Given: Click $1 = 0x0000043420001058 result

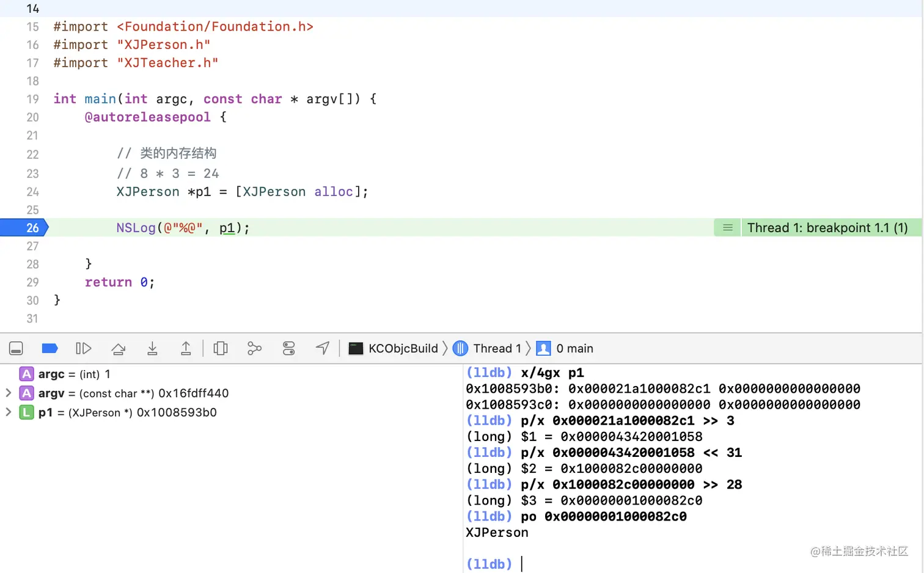Looking at the screenshot, I should [x=611, y=437].
